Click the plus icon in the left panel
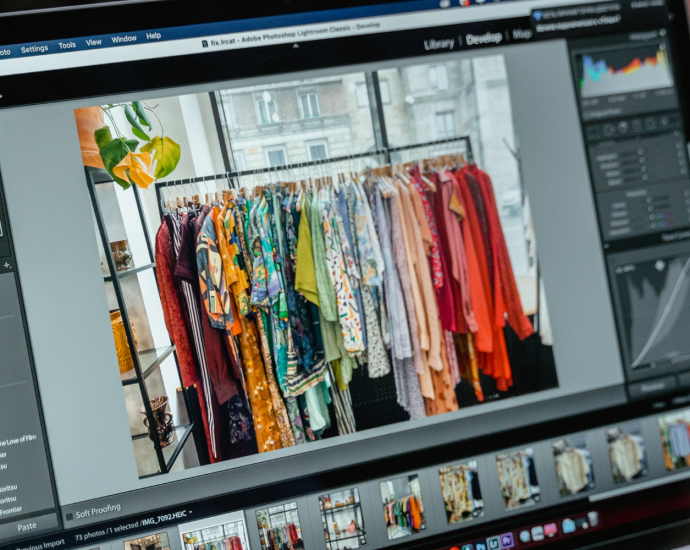 point(7,265)
